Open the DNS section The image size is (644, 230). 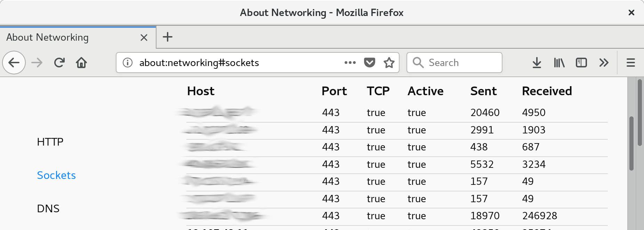click(x=48, y=208)
